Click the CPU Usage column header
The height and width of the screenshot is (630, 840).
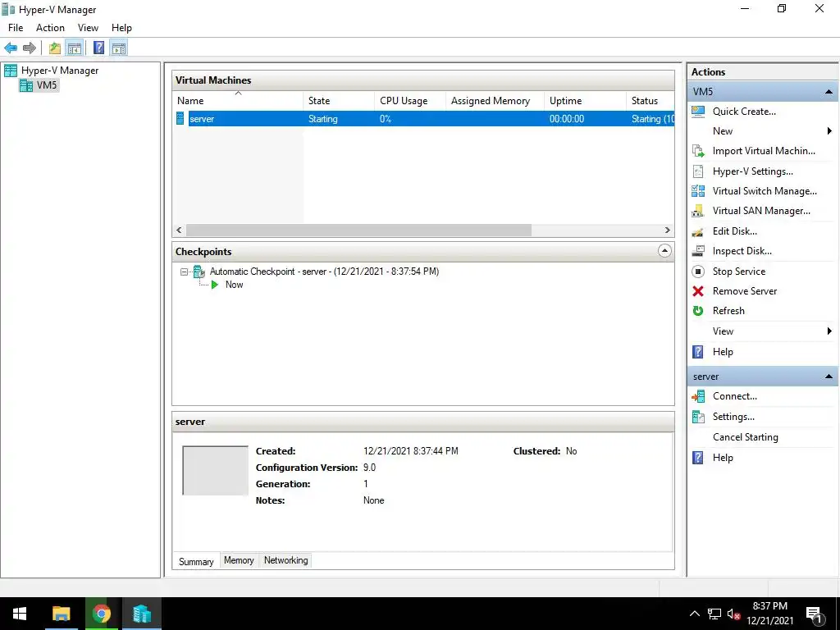(410, 101)
